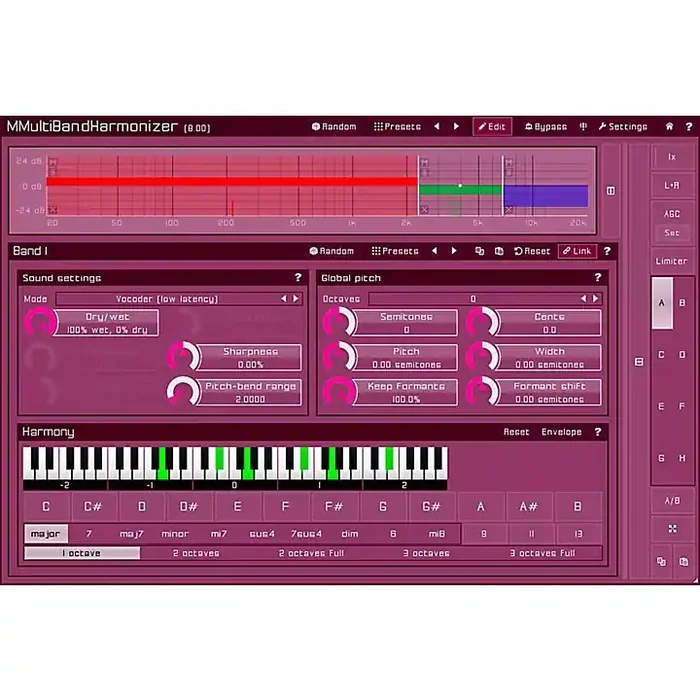
Task: Click the top-bar Random dice button
Action: pyautogui.click(x=333, y=127)
